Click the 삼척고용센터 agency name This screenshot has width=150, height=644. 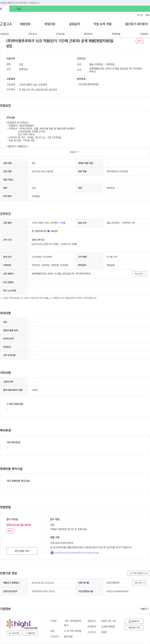click(113, 583)
